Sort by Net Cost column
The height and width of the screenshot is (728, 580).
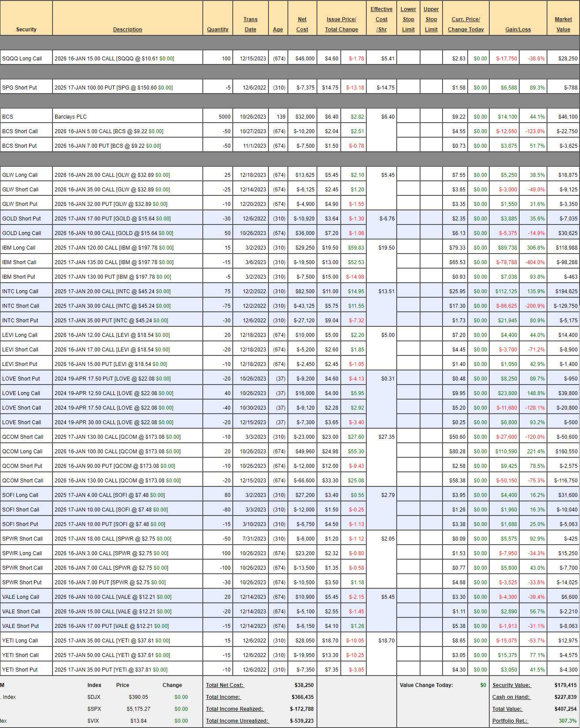(302, 24)
